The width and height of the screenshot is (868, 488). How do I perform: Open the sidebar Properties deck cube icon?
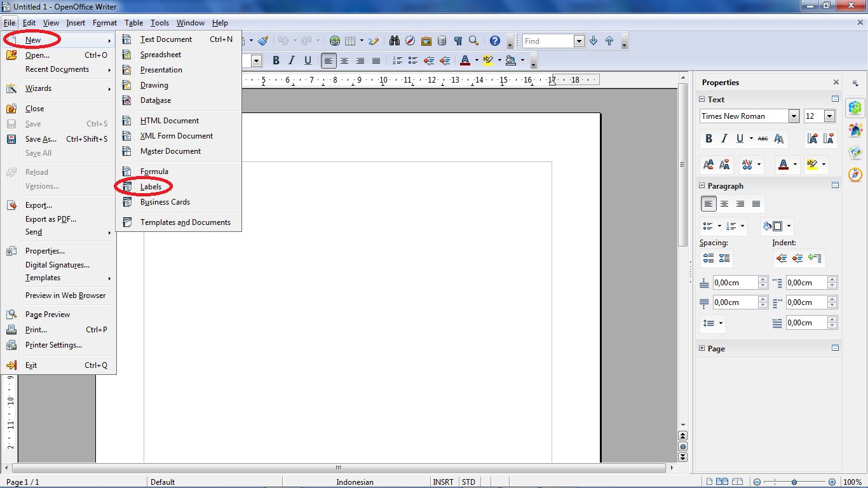click(x=855, y=107)
